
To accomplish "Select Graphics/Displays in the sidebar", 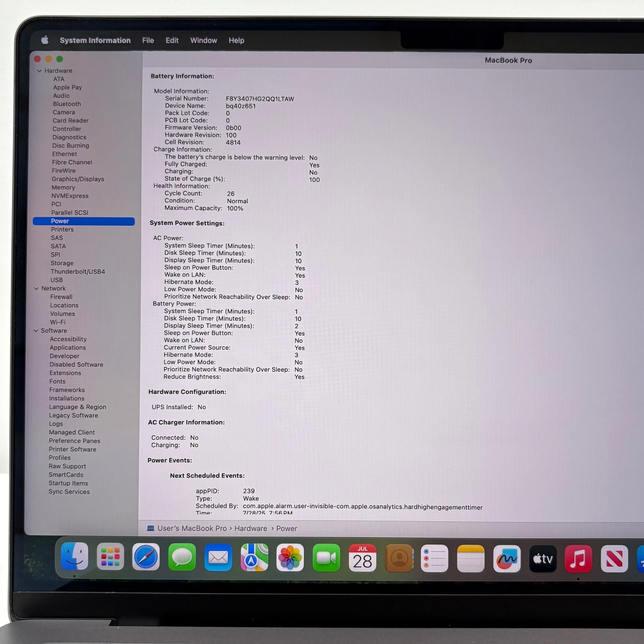I will 78,179.
